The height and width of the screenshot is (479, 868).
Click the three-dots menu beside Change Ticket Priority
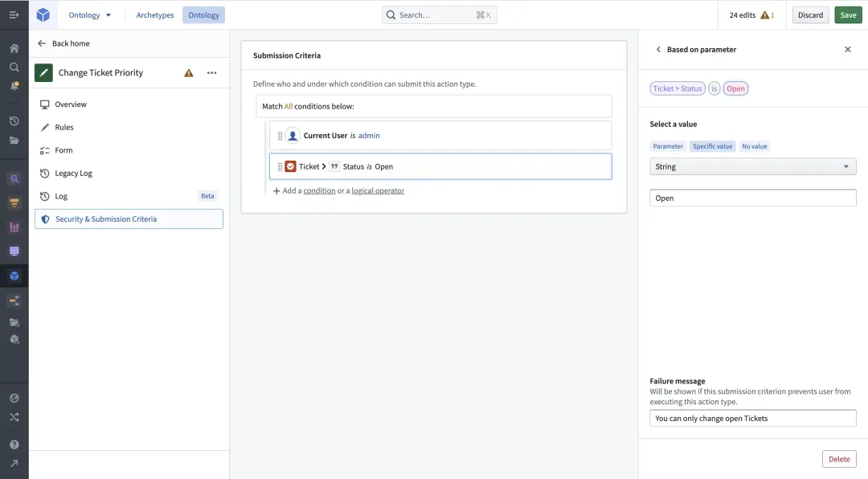tap(211, 73)
